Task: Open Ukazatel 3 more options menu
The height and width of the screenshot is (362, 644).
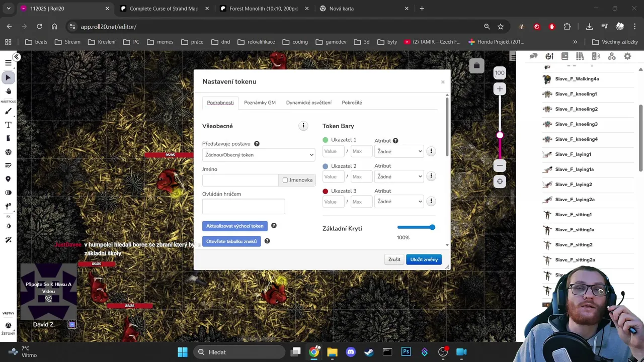Action: pos(431,201)
